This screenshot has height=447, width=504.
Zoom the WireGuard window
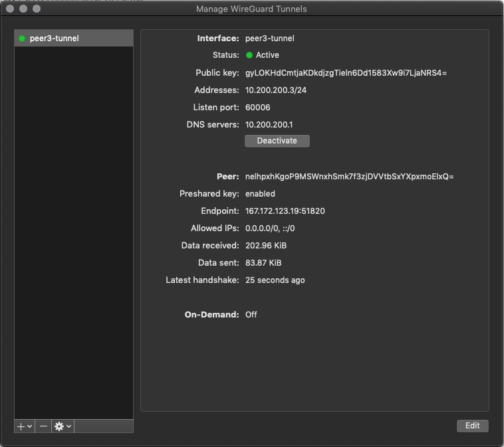37,9
